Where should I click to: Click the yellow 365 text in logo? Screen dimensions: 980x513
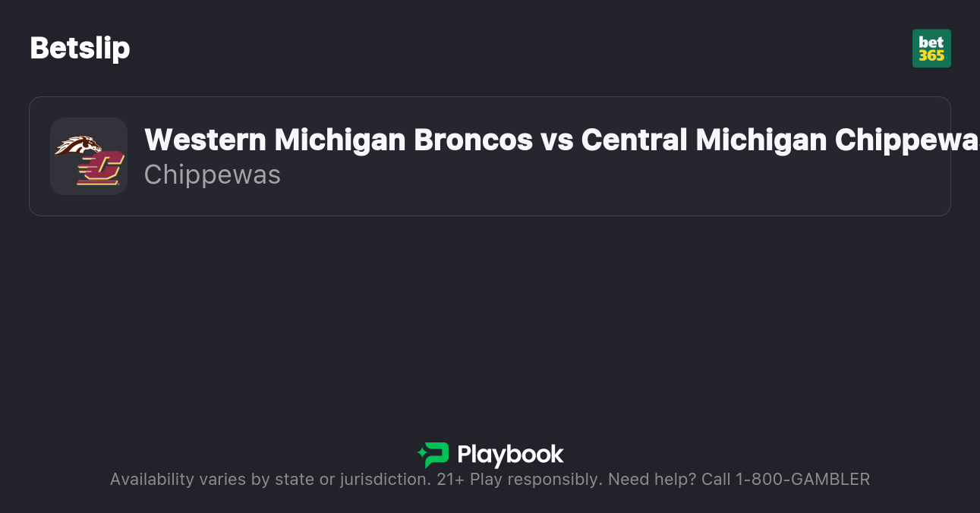[x=931, y=55]
